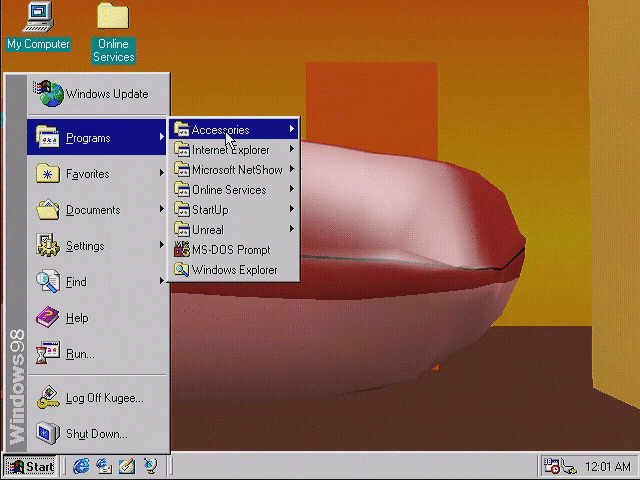
Task: Expand Internet Explorer program folder
Action: 234,150
